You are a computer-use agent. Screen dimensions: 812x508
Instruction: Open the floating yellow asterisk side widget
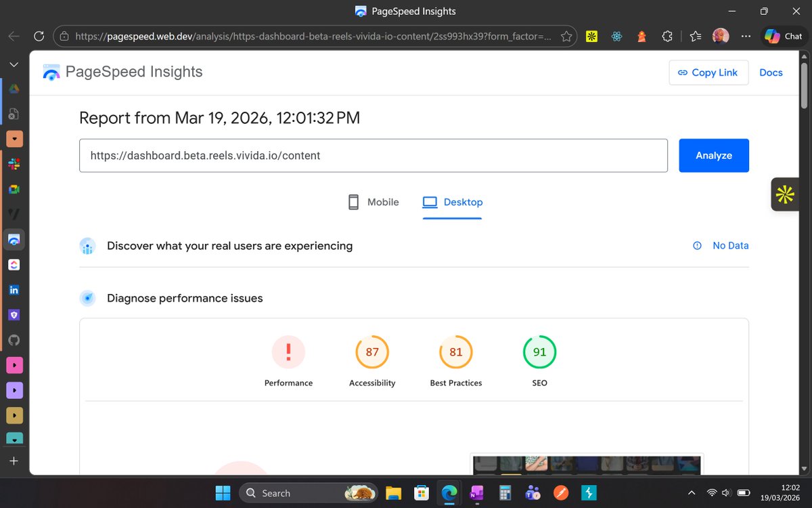(x=785, y=195)
